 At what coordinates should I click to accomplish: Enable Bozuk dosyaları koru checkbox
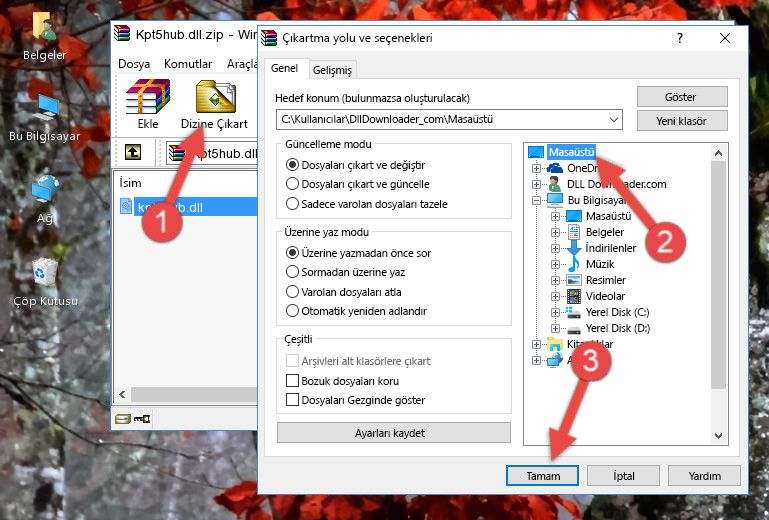pos(292,381)
